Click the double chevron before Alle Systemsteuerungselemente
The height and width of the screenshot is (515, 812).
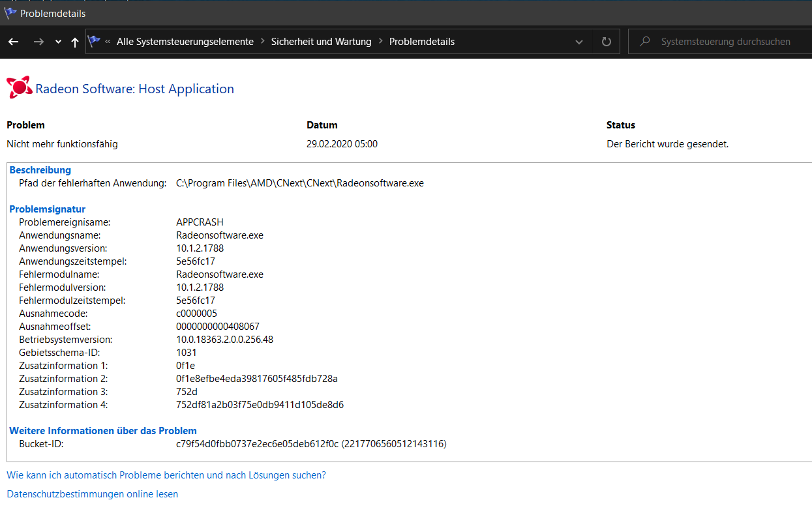coord(108,42)
